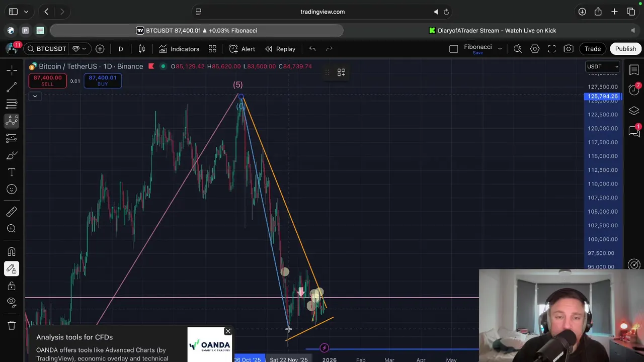Open the alerts panel with badge 7

634,90
